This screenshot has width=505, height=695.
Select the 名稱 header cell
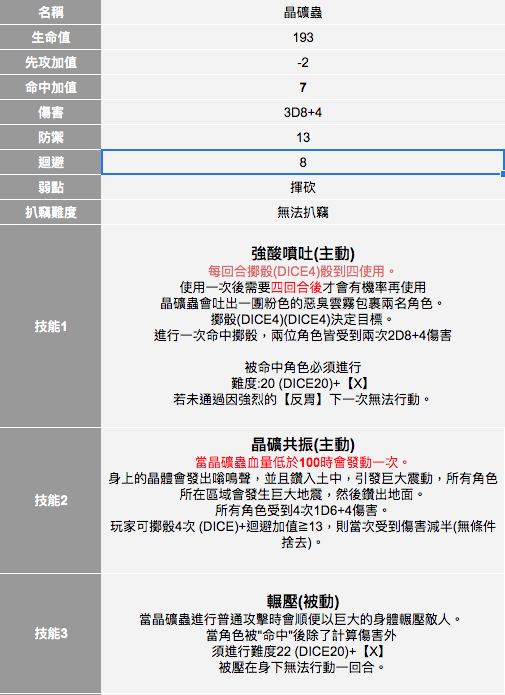pyautogui.click(x=51, y=12)
